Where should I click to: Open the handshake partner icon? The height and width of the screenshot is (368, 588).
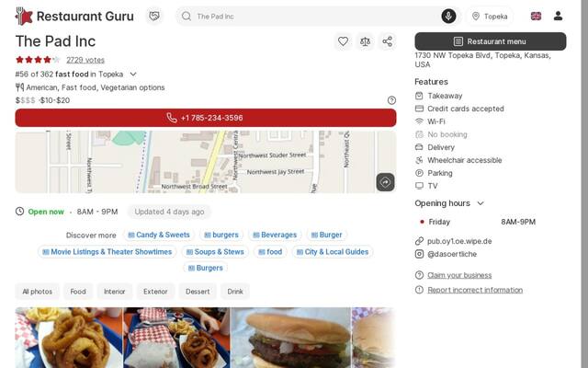point(154,17)
